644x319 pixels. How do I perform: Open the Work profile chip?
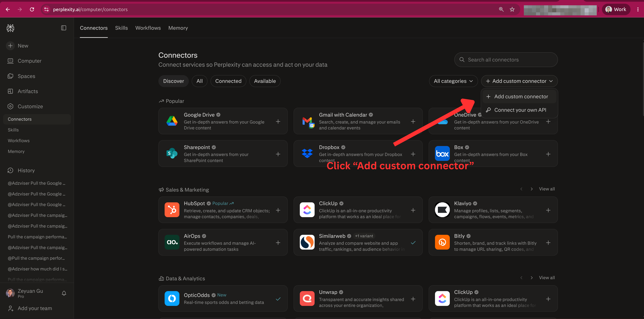coord(616,9)
